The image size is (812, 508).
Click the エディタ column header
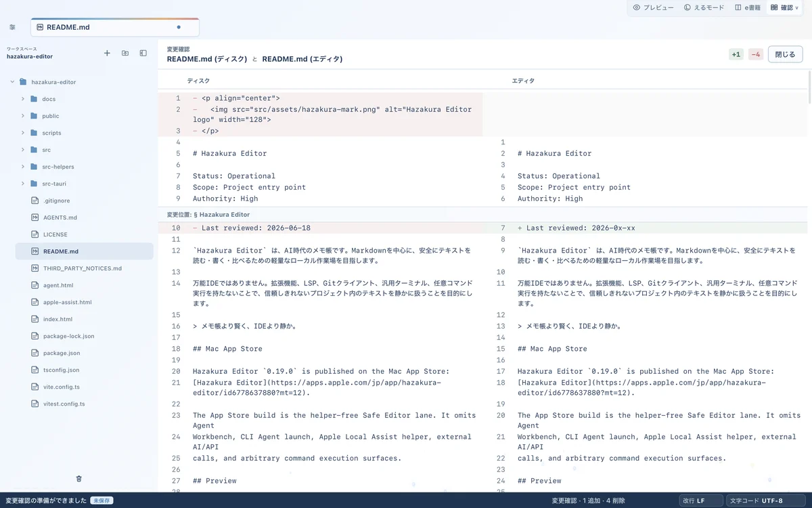tap(523, 81)
